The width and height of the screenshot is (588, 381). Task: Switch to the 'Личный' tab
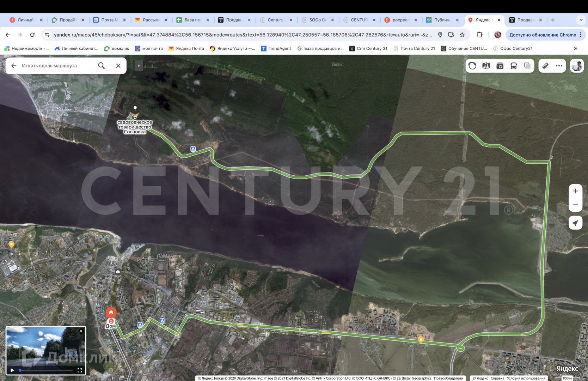click(x=26, y=20)
